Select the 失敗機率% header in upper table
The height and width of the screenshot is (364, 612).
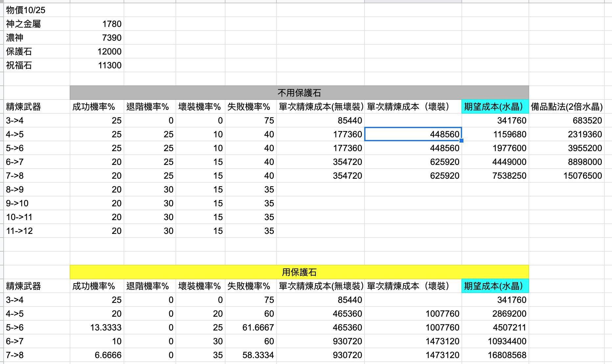tap(251, 106)
